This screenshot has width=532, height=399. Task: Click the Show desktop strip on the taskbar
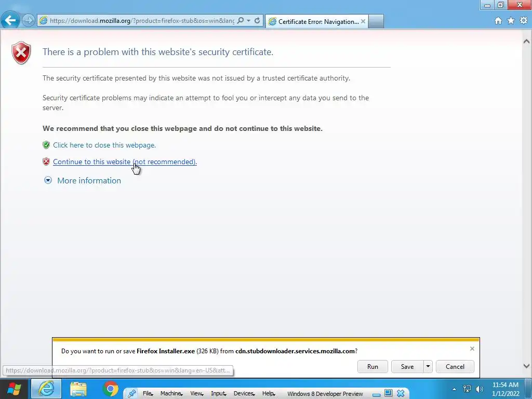tap(528, 389)
